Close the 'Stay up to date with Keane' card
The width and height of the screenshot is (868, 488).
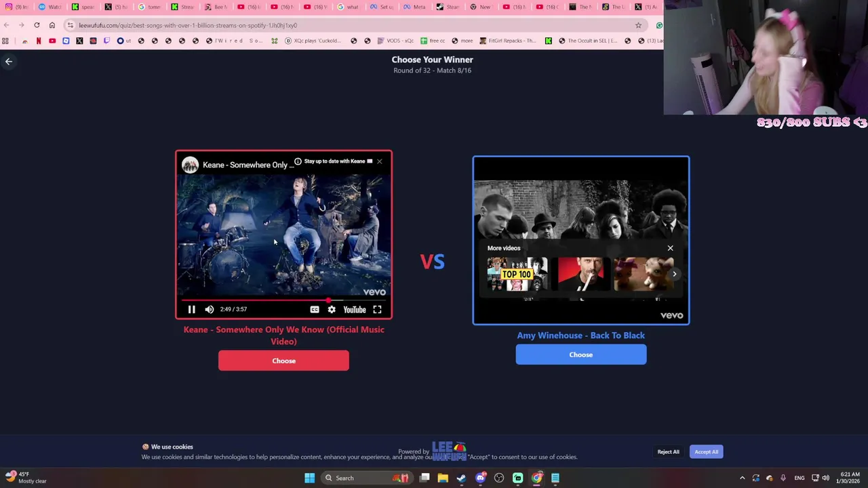point(380,161)
